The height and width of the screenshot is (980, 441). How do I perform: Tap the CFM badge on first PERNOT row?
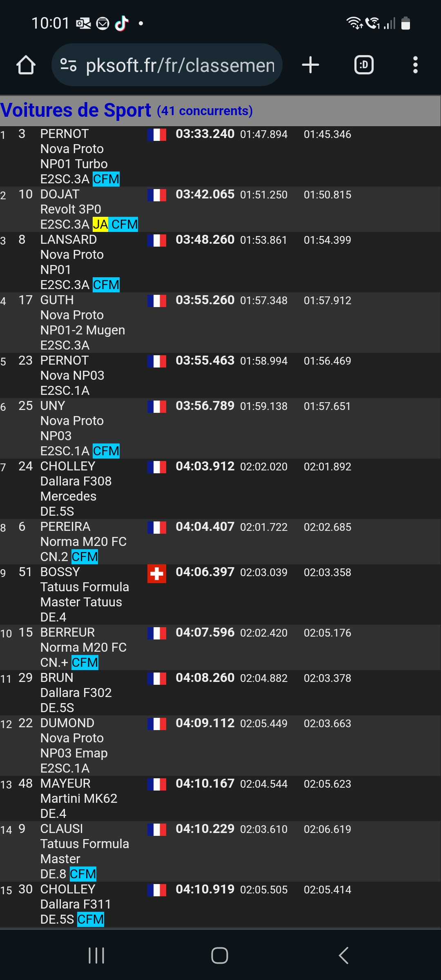click(106, 179)
